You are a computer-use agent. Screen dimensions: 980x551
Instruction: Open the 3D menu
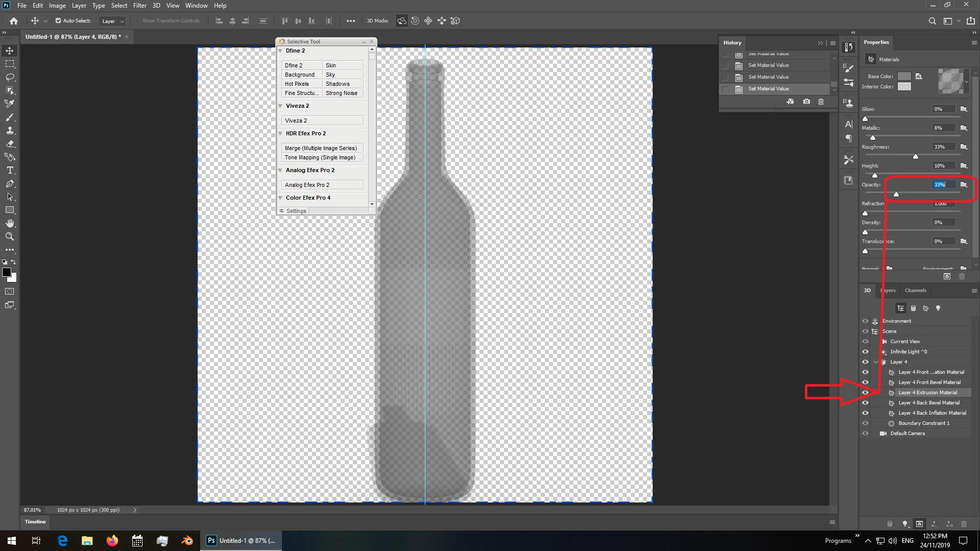(x=156, y=6)
